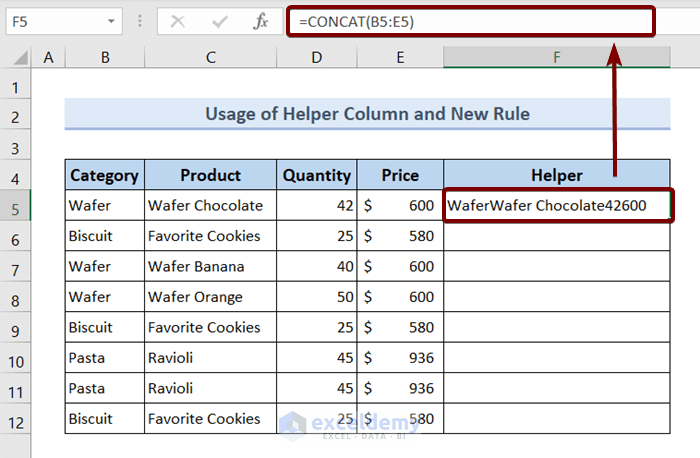Screen dimensions: 700x458
Task: Click the Select All corner triangle
Action: coord(16,58)
